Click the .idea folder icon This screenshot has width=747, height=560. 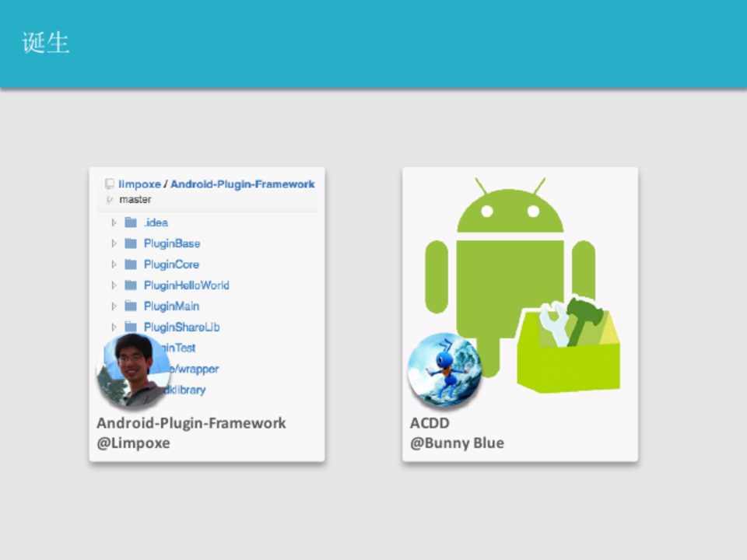pyautogui.click(x=131, y=222)
